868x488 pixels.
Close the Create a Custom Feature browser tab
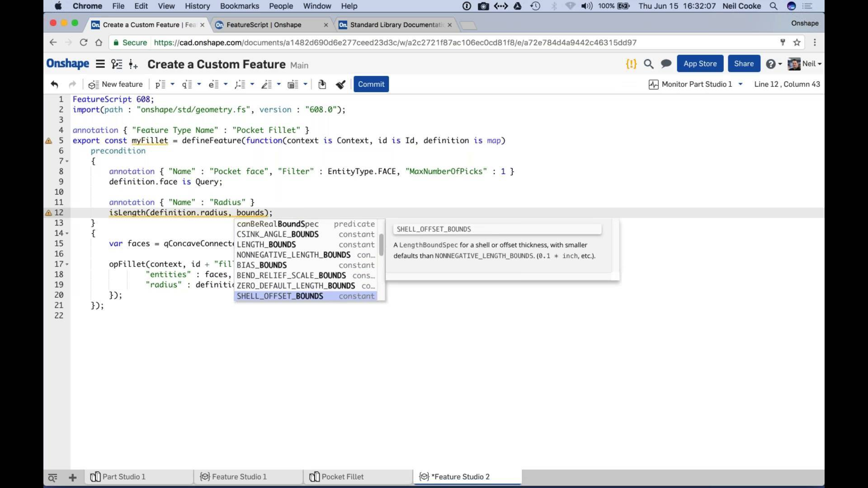[202, 25]
